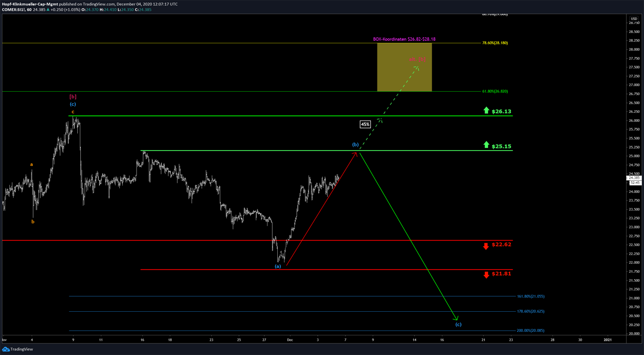This screenshot has height=355, width=644.
Task: Click the orange b wave label
Action: tap(33, 222)
